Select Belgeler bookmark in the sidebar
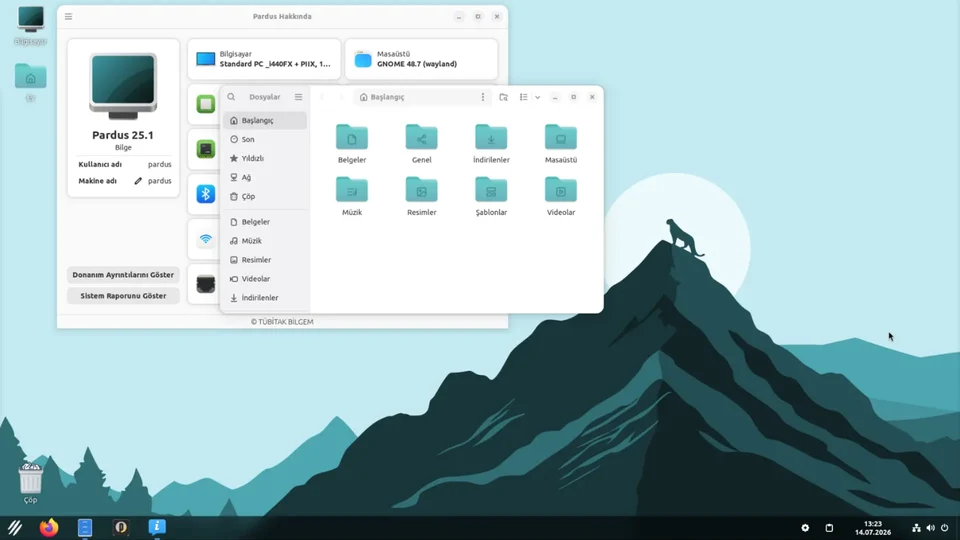Image resolution: width=960 pixels, height=540 pixels. [x=265, y=222]
